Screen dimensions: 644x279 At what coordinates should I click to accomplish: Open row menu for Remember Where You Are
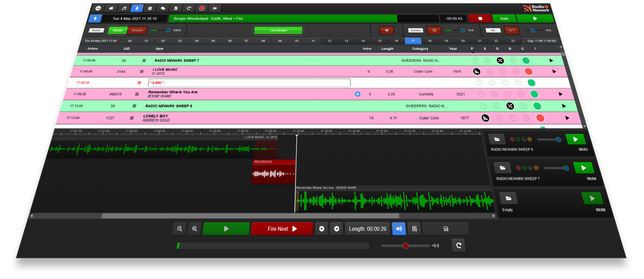(137, 94)
